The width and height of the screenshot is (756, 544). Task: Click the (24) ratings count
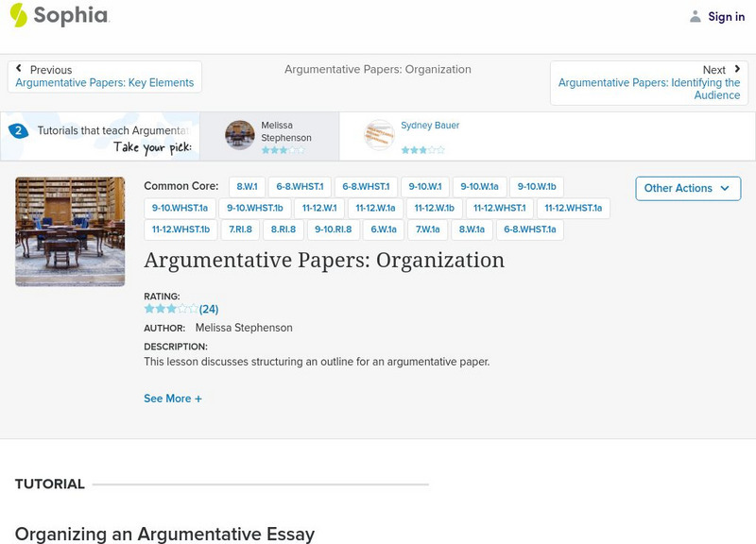pos(209,310)
